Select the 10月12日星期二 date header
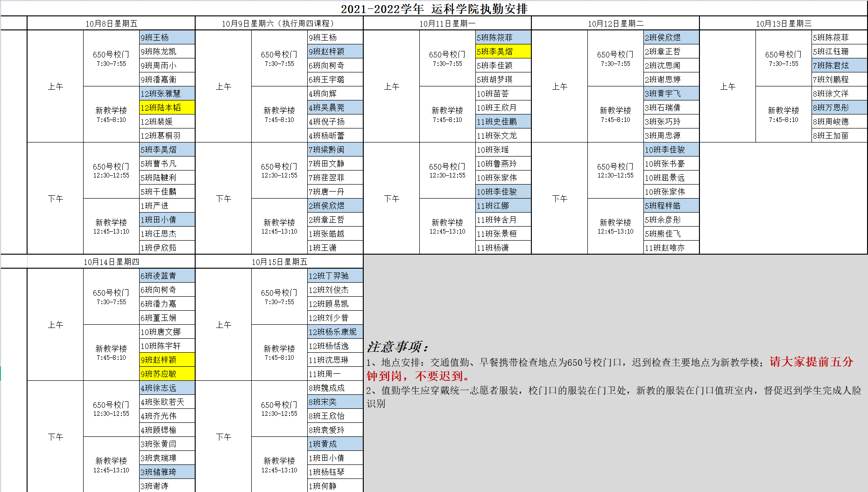 click(615, 23)
